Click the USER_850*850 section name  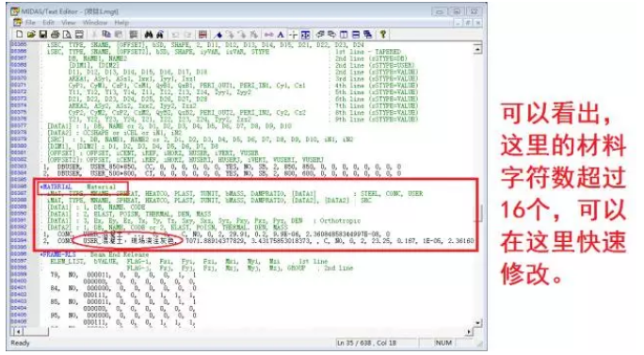tap(113, 167)
